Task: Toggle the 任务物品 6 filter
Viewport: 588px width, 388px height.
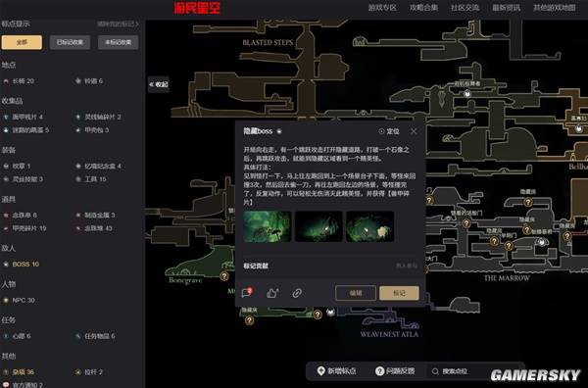Action: (95, 336)
